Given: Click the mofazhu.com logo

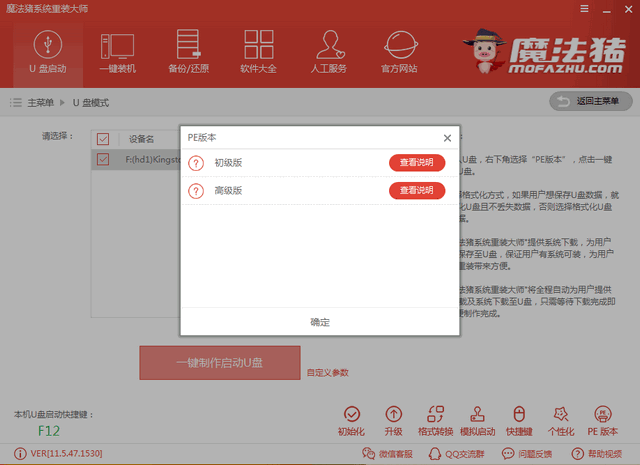Looking at the screenshot, I should [544, 52].
